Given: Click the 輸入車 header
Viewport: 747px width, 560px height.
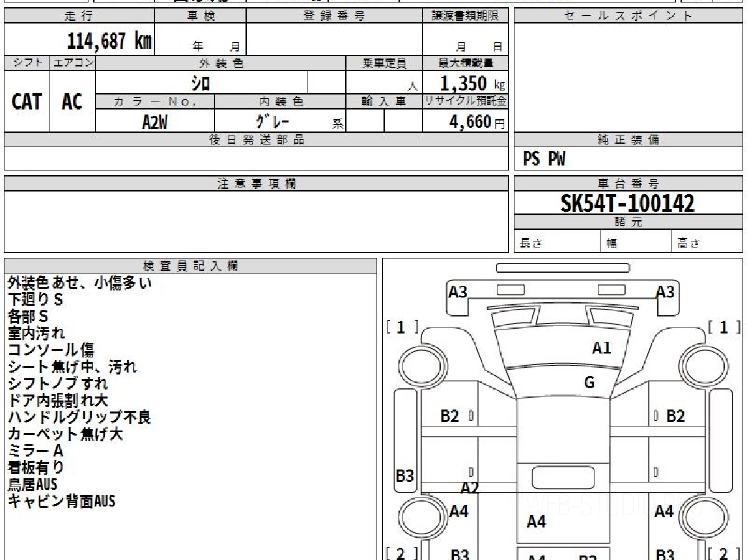Looking at the screenshot, I should pyautogui.click(x=384, y=101).
